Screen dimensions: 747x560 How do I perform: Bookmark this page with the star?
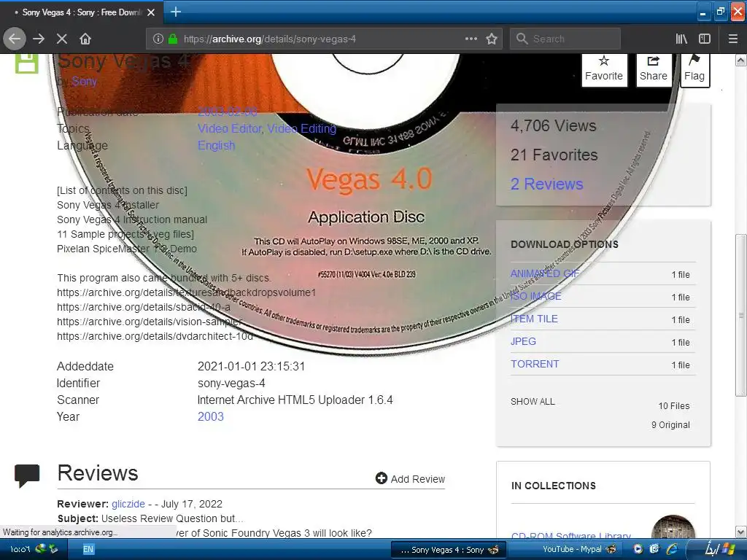tap(492, 39)
